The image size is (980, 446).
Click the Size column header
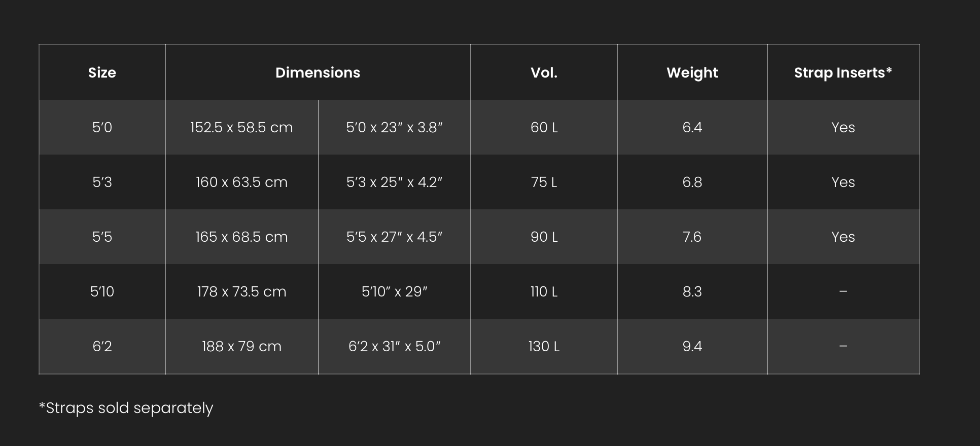(x=102, y=72)
